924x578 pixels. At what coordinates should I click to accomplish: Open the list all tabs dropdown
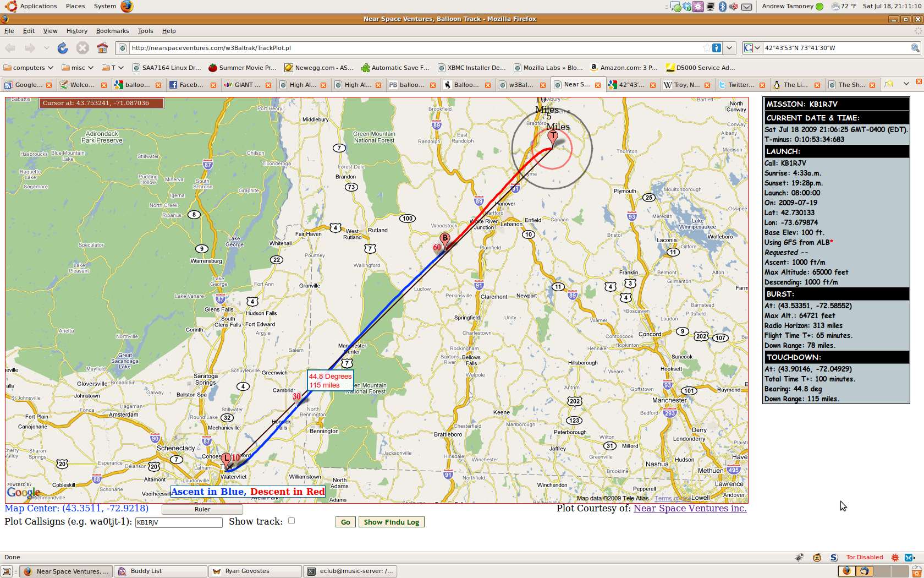click(x=906, y=84)
